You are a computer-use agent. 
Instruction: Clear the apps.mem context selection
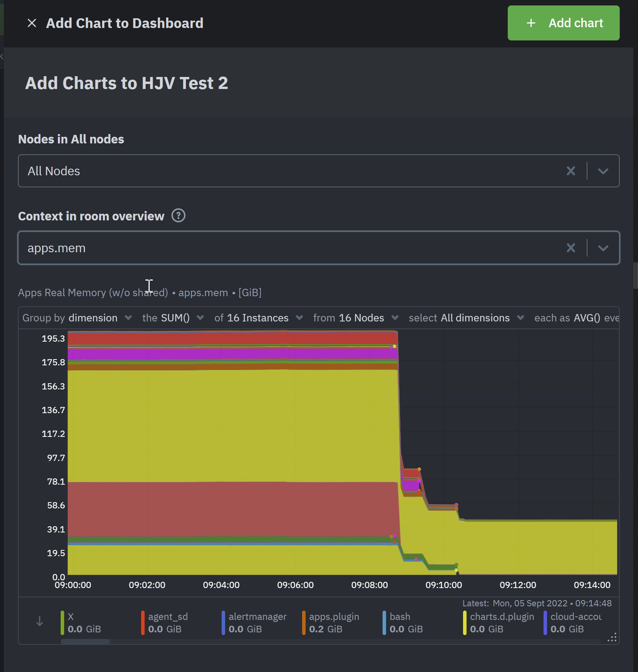click(571, 248)
